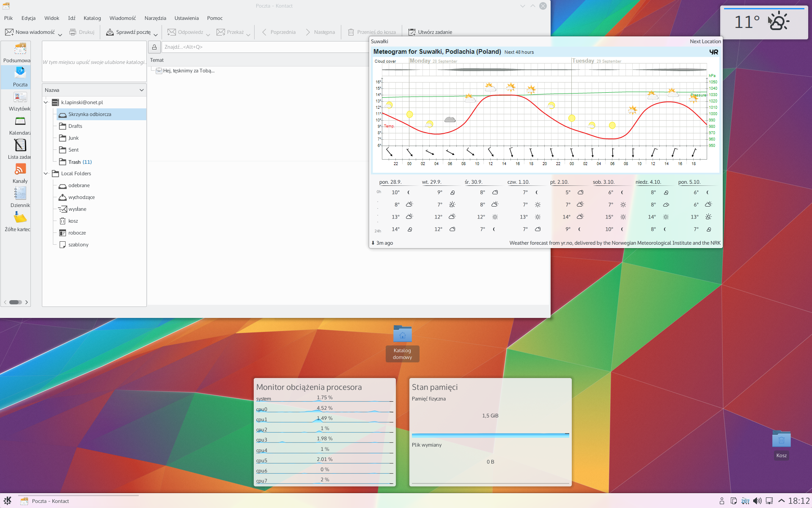The height and width of the screenshot is (508, 812).
Task: Click the pon. 28.9. forecast day heading
Action: pyautogui.click(x=390, y=182)
